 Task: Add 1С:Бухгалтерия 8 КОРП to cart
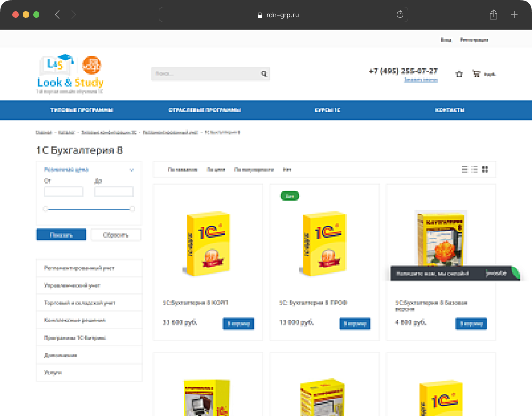coord(238,323)
